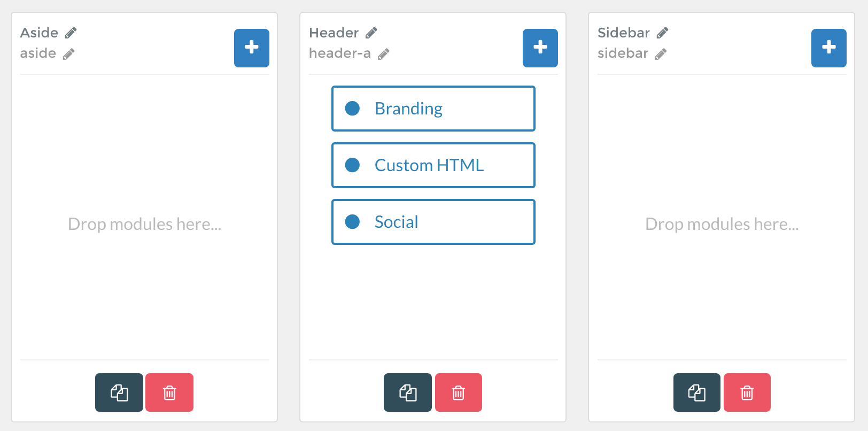Duplicate the Header position

click(408, 392)
